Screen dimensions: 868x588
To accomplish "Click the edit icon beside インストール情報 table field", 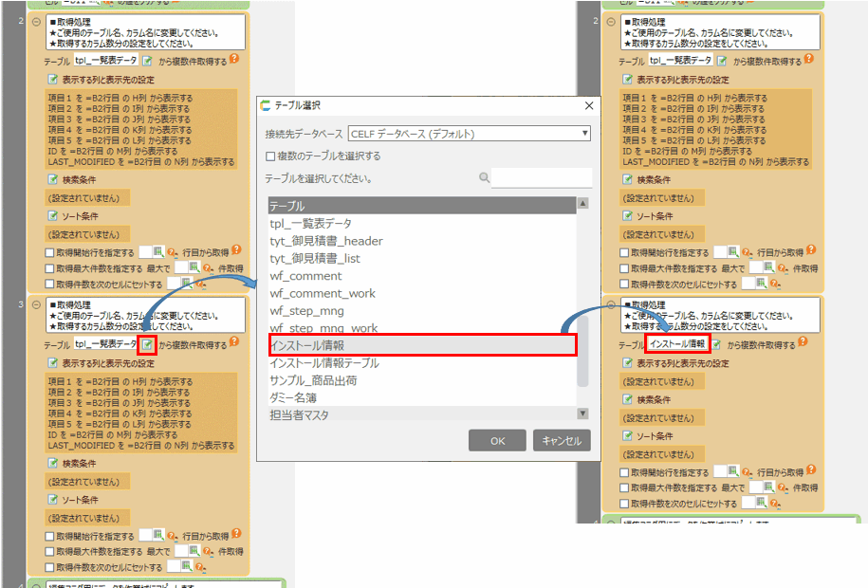I will [x=718, y=344].
